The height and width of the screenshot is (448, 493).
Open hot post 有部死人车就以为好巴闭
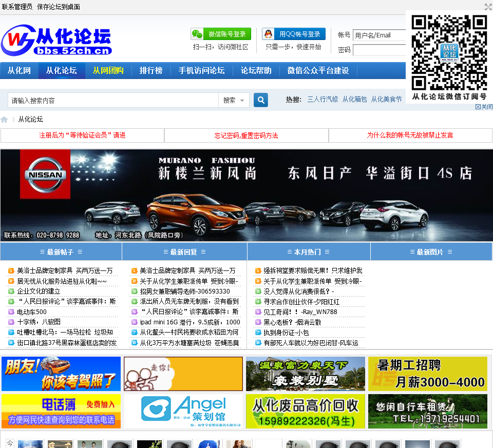click(311, 343)
